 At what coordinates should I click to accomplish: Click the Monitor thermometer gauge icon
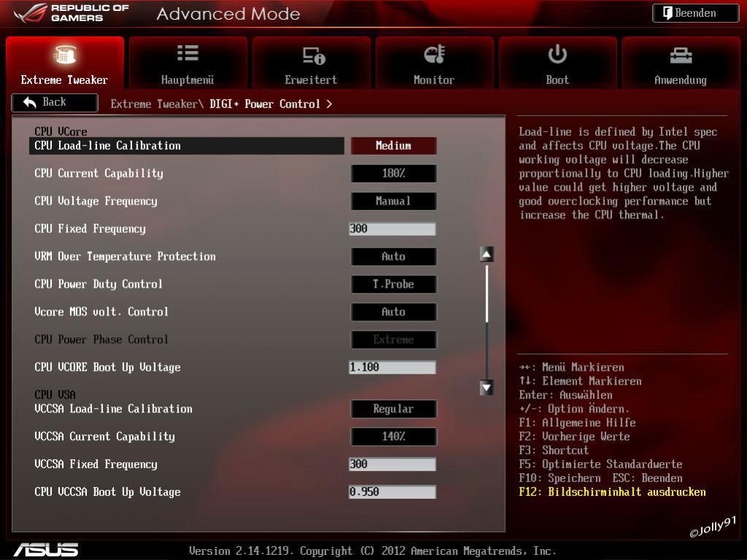434,54
